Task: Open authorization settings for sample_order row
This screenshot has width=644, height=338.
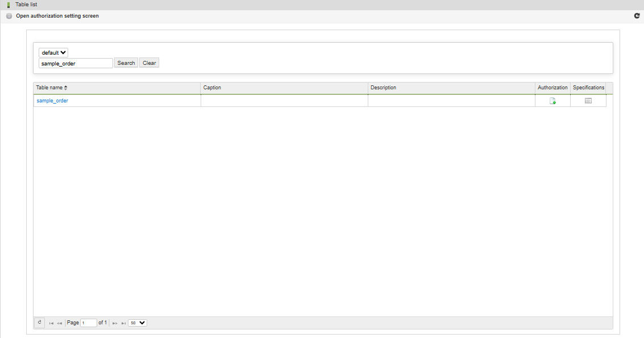Action: click(552, 101)
